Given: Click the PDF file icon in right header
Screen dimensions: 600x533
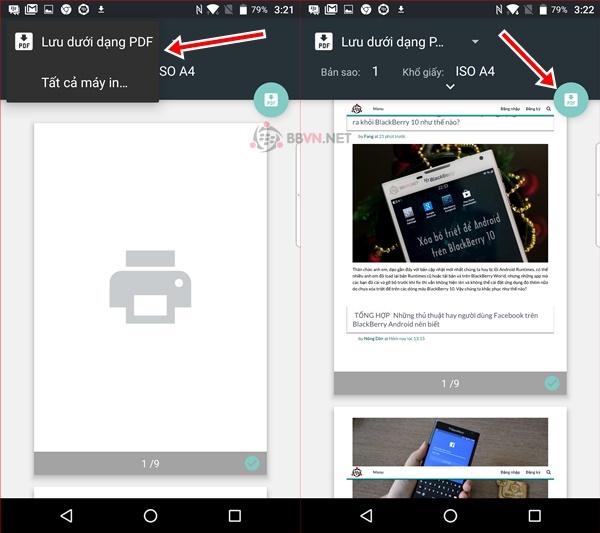Looking at the screenshot, I should point(324,42).
